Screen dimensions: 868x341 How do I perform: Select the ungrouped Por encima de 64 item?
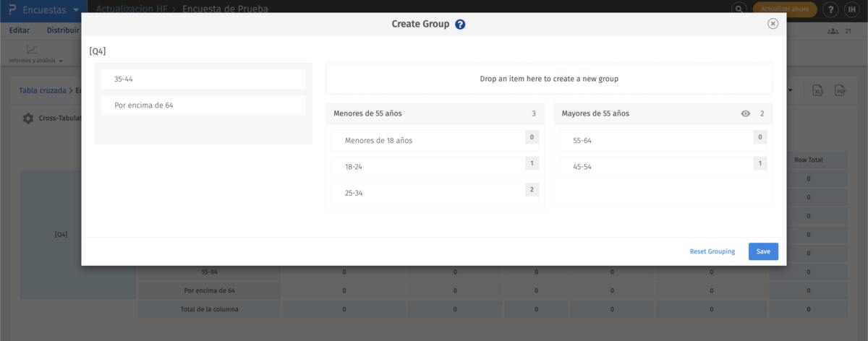203,105
